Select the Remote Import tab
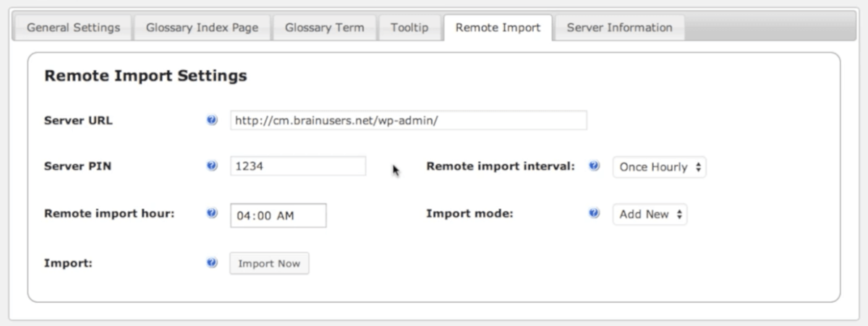 (x=498, y=27)
